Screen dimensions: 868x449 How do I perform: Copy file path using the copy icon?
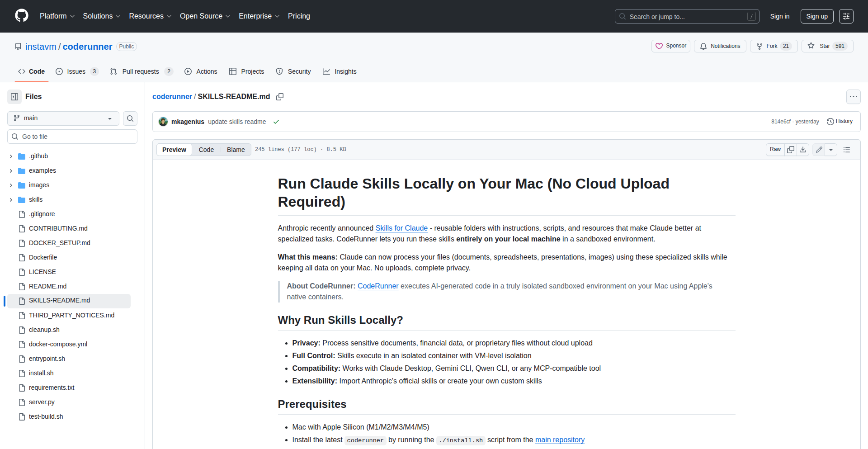[280, 97]
